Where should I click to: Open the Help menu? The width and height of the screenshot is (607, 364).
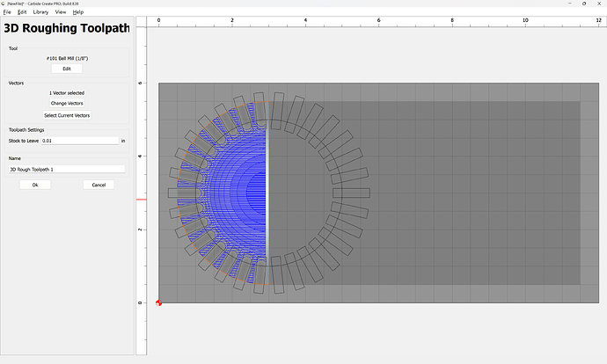point(78,12)
